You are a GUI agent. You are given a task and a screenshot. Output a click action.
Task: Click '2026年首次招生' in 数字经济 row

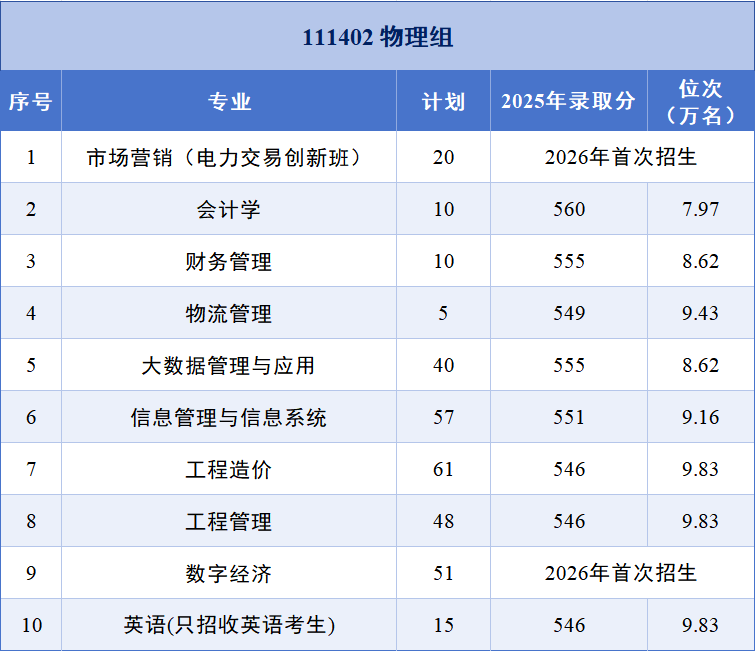click(621, 573)
